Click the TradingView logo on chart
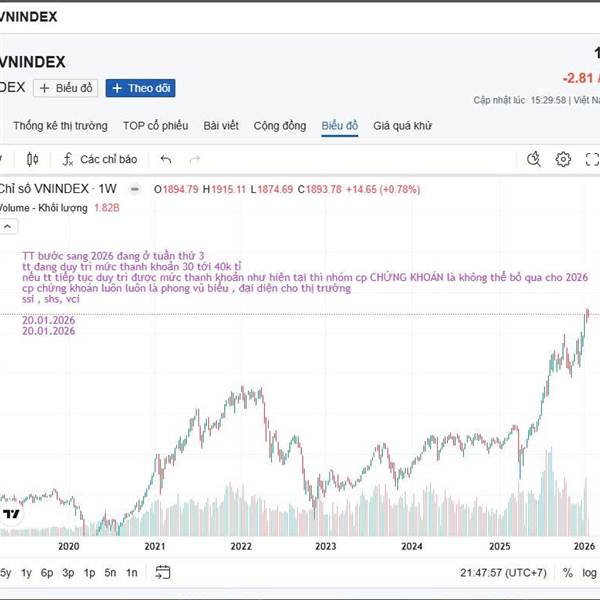600x600 pixels. pyautogui.click(x=12, y=514)
